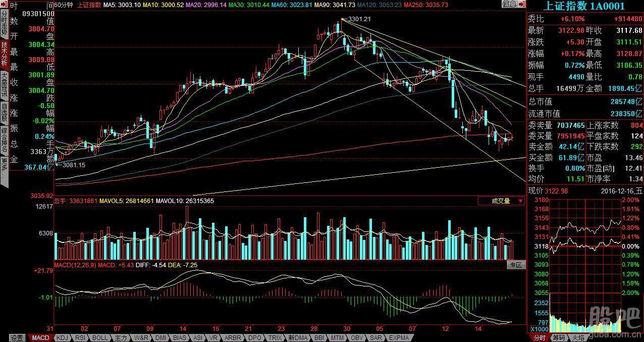Open the 设置 settings tab

point(17,337)
